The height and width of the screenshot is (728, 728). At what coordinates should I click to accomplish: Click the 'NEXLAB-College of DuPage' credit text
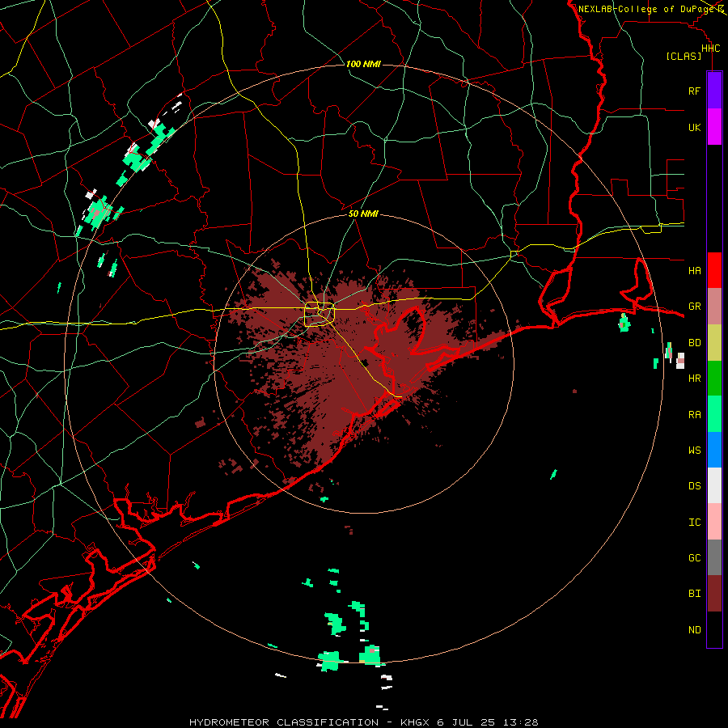pos(645,9)
